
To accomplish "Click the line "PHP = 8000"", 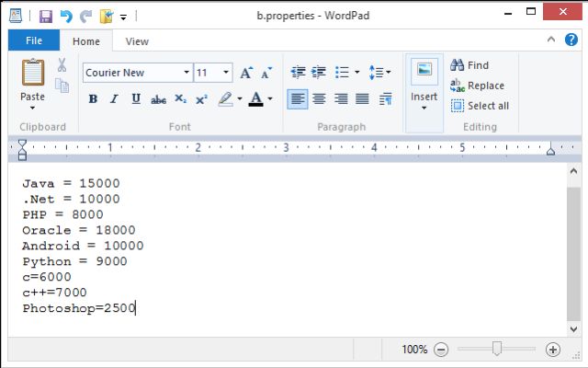I will (62, 214).
